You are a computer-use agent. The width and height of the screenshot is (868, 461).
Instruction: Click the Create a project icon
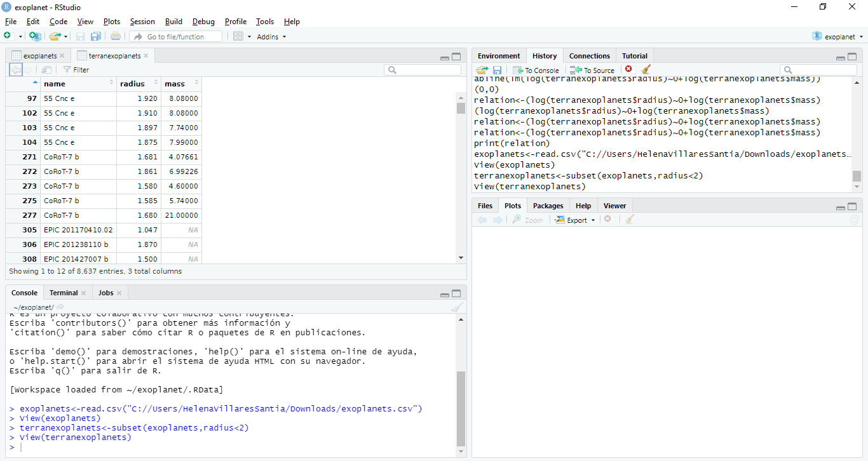(35, 37)
